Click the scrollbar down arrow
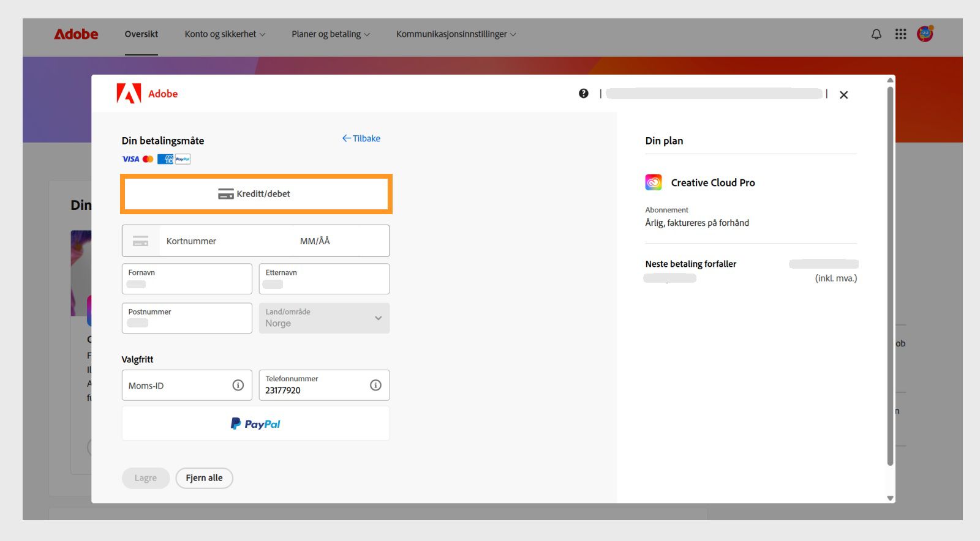Image resolution: width=980 pixels, height=541 pixels. tap(891, 498)
